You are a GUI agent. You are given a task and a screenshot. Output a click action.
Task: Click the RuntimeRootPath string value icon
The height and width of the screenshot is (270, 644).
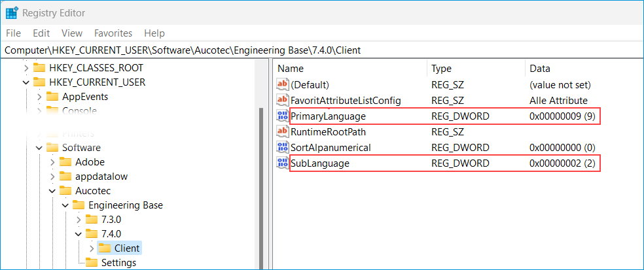(283, 132)
